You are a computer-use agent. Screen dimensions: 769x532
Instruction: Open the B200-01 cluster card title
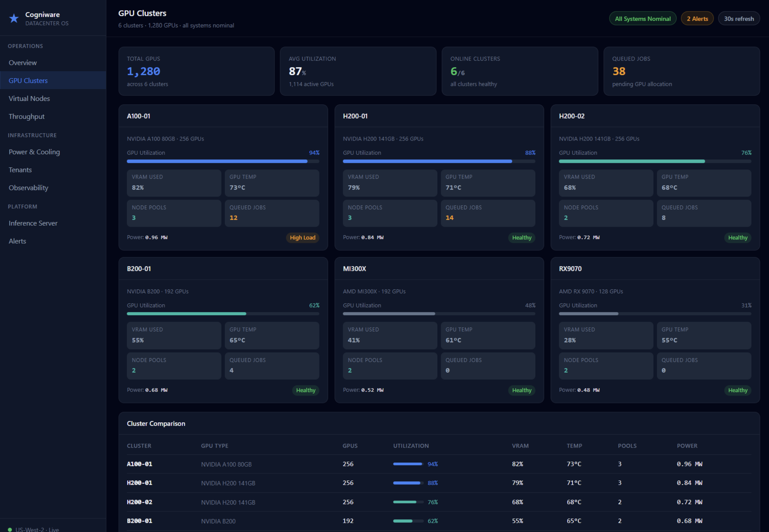tap(139, 269)
